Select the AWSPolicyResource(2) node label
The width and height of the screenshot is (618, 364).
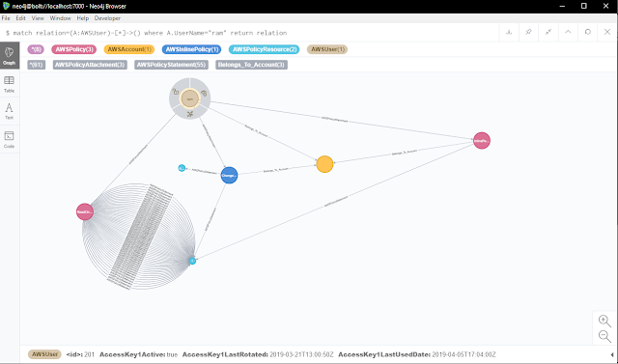tap(264, 49)
